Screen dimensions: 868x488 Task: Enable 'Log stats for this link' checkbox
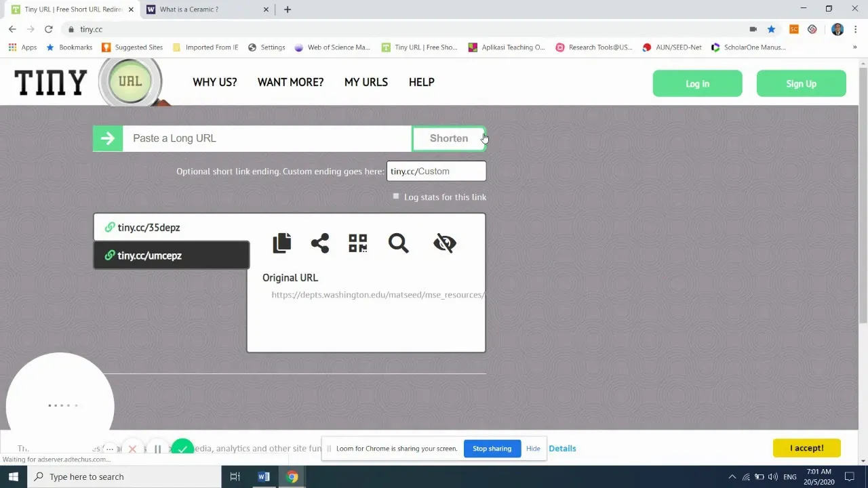(x=396, y=197)
